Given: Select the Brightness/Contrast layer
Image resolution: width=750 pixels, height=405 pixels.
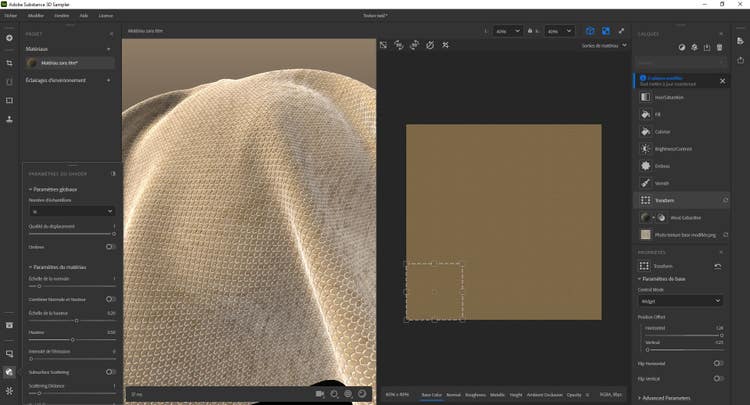Looking at the screenshot, I should 673,149.
